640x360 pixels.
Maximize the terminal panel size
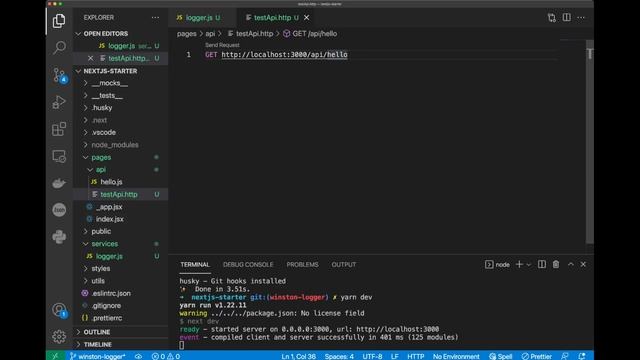[x=571, y=264]
